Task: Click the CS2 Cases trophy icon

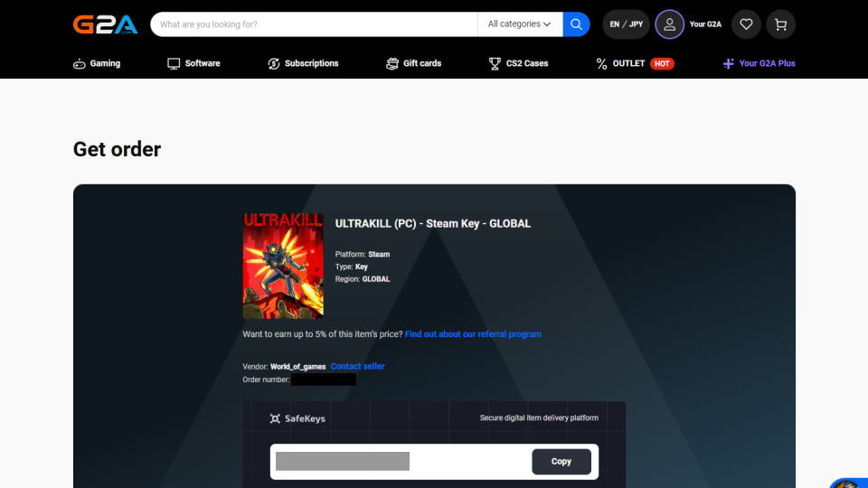Action: point(495,63)
